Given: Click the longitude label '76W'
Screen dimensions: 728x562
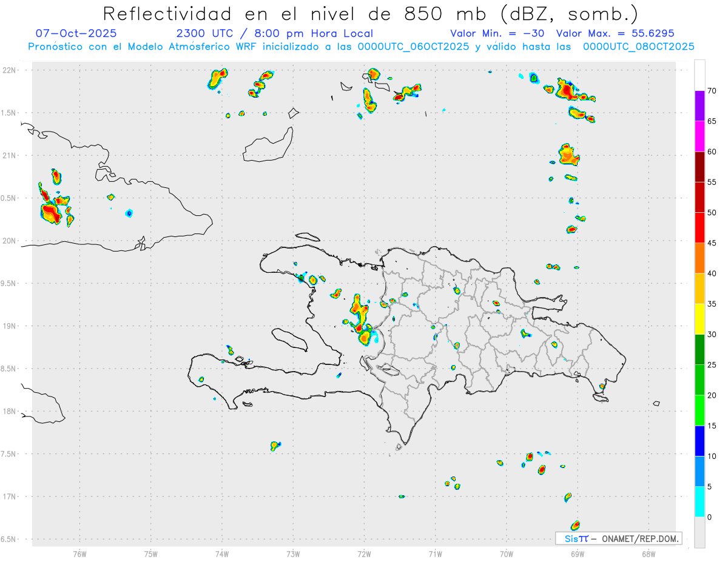Looking at the screenshot, I should (79, 554).
